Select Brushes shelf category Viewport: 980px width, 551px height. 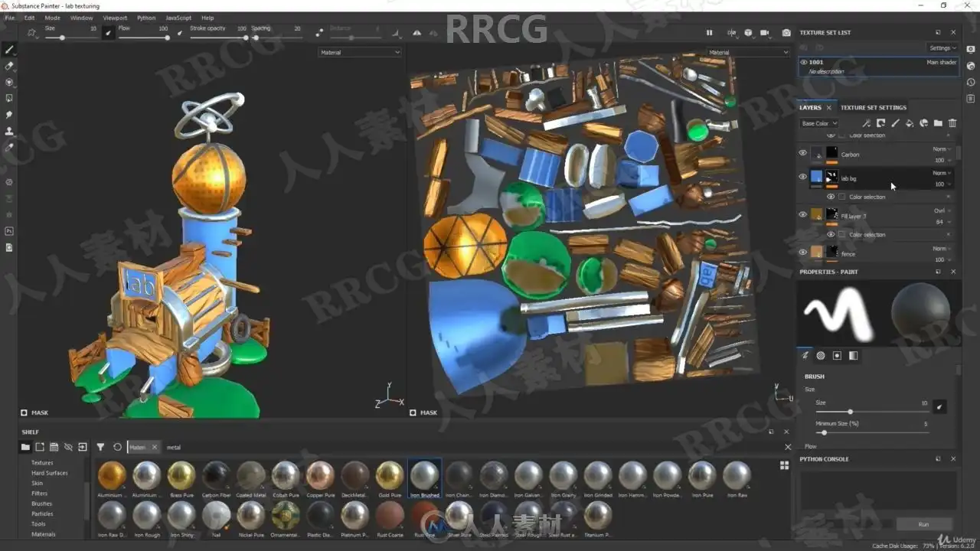42,504
